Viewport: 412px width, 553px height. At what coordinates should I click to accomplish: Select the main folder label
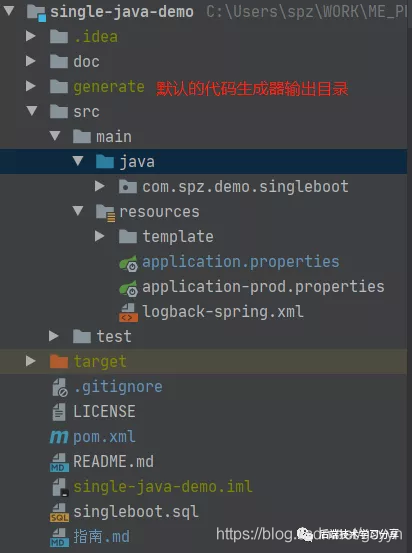[x=114, y=137]
